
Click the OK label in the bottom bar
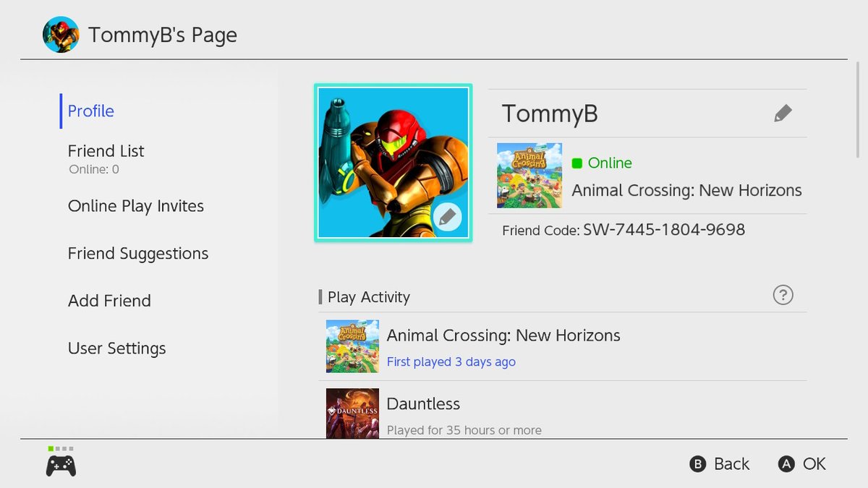click(x=814, y=464)
